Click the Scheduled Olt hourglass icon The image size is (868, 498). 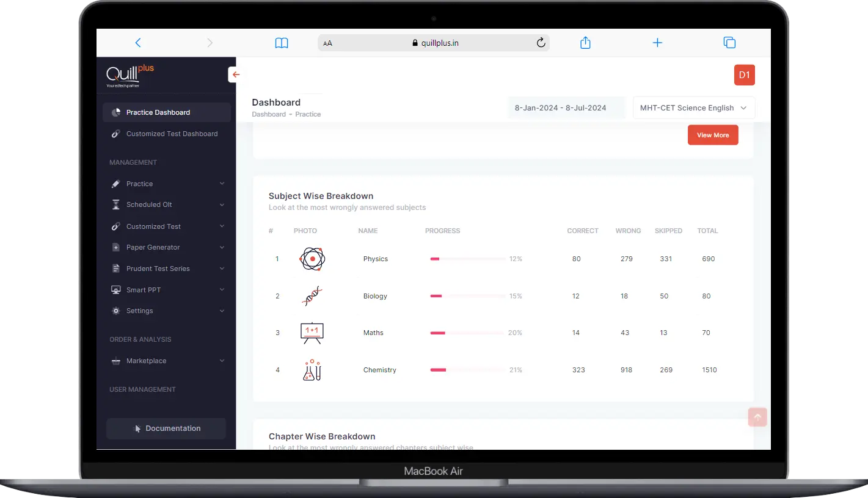click(x=116, y=204)
